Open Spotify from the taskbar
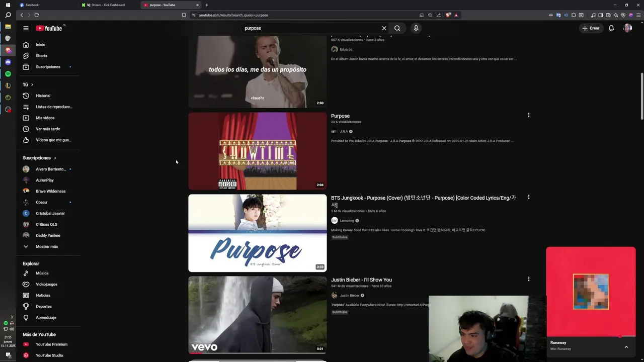Screen dimensions: 644x362 click(8, 74)
